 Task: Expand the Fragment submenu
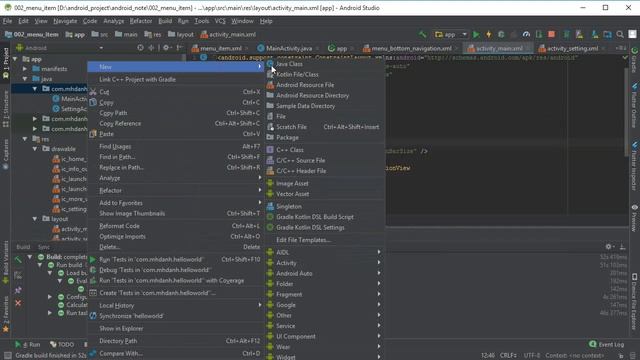point(325,295)
